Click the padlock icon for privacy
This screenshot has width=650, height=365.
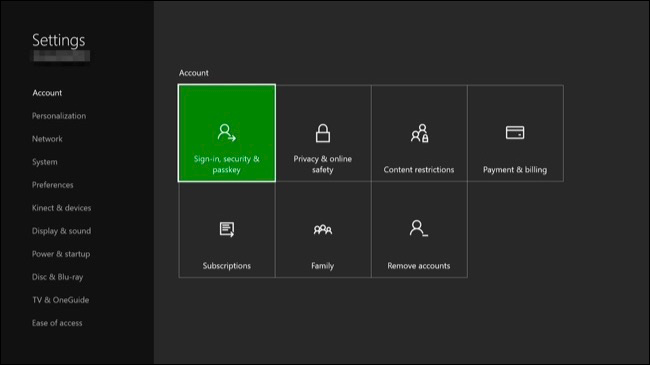click(323, 133)
